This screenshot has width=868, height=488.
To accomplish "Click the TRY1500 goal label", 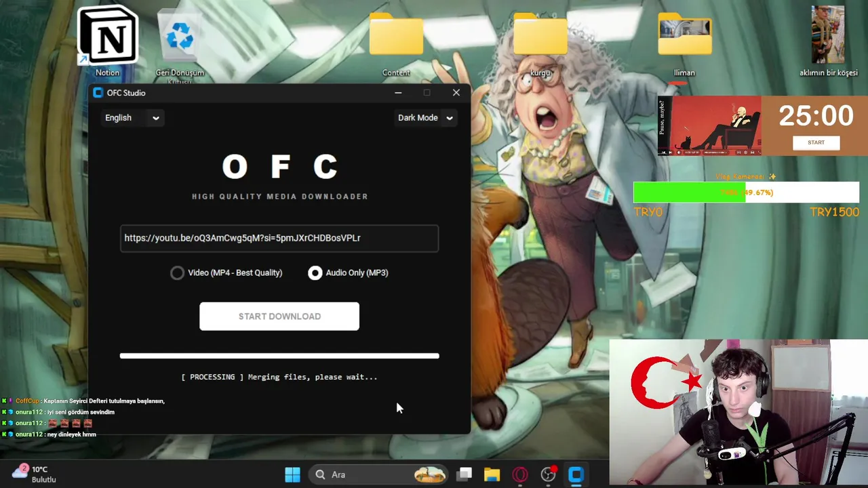I will point(834,212).
